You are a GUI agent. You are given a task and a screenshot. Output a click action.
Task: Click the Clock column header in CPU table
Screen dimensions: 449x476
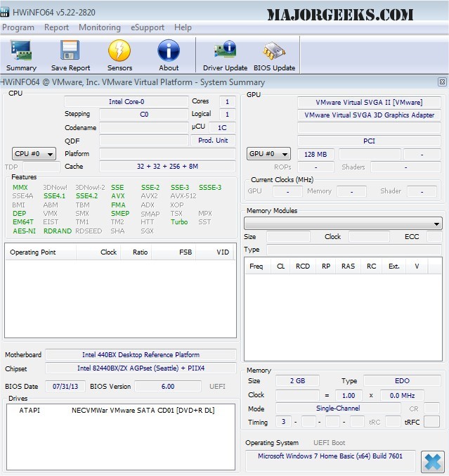tap(98, 252)
